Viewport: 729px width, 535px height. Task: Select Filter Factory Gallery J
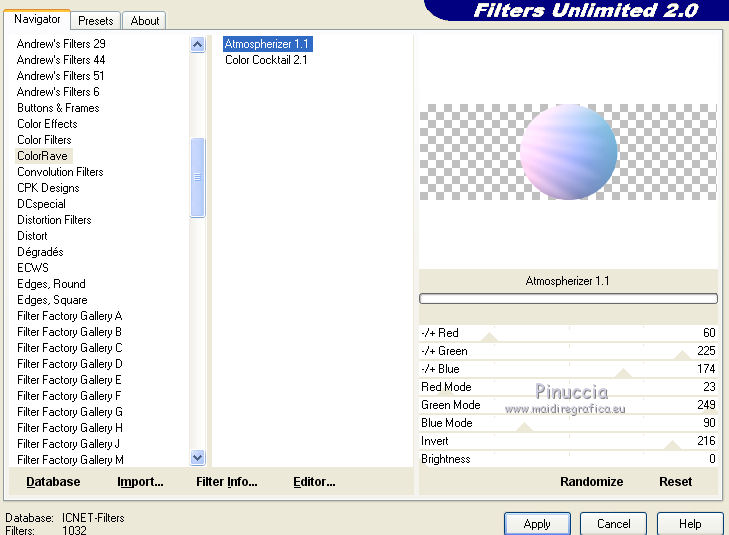pos(69,444)
